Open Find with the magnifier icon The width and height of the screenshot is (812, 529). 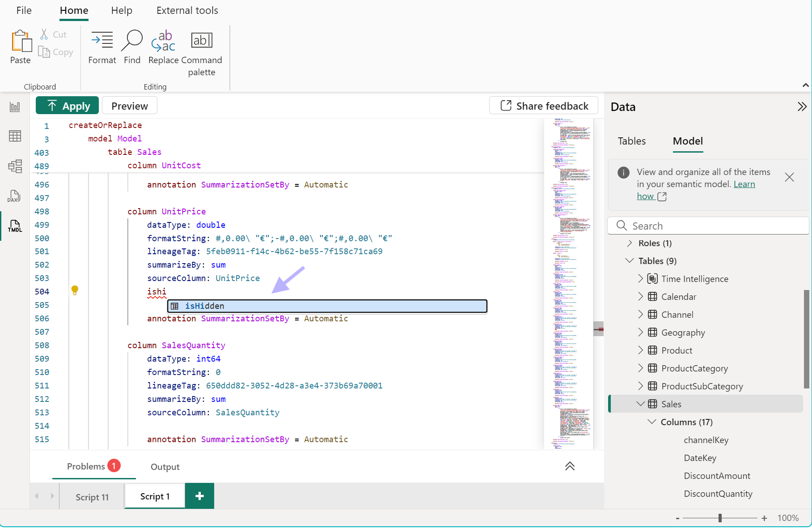tap(132, 40)
